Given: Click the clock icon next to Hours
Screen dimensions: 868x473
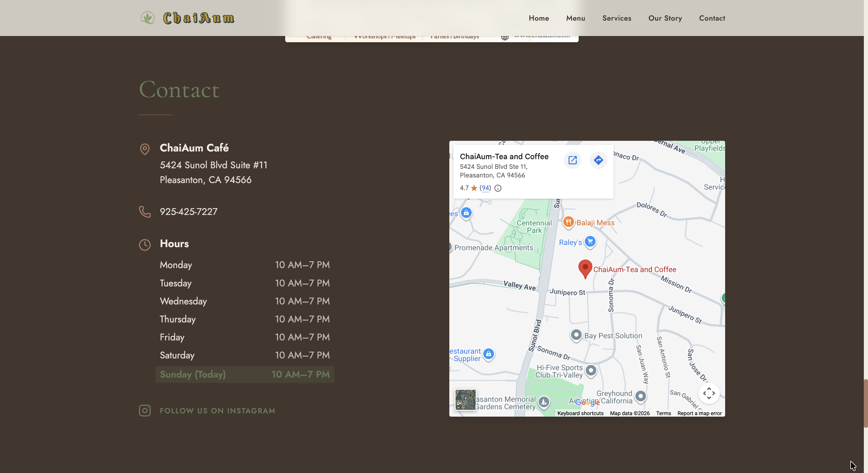Looking at the screenshot, I should coord(145,245).
